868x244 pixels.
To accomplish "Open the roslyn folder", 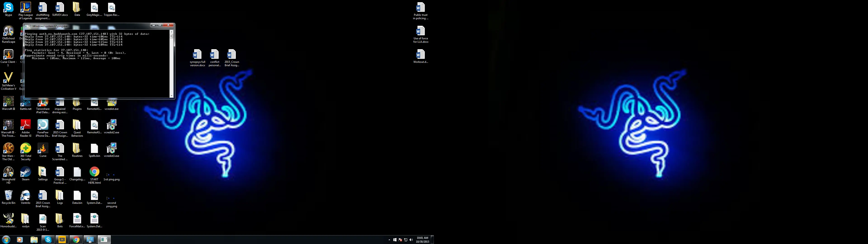I will click(x=26, y=221).
